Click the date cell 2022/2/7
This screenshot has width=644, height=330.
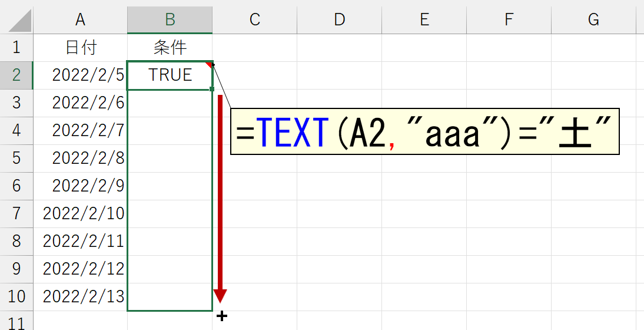click(x=81, y=131)
